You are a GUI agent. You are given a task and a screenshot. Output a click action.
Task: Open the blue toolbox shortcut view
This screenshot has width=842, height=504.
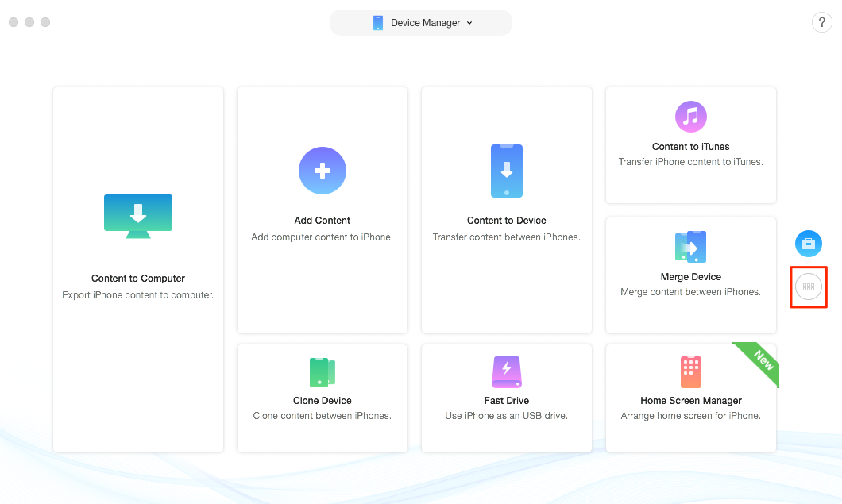point(808,244)
